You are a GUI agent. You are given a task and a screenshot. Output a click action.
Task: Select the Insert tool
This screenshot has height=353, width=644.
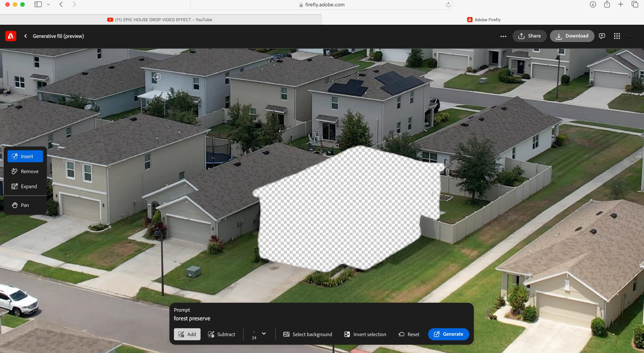click(25, 156)
